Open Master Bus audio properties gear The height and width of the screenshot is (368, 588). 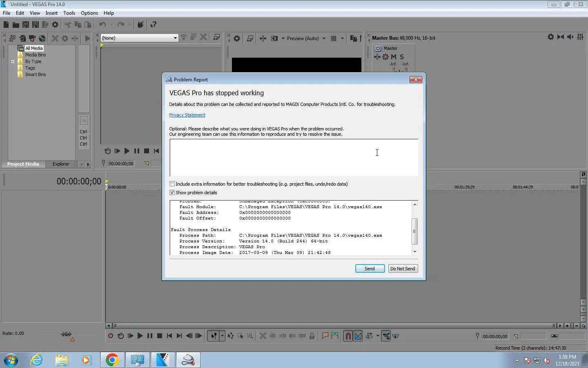point(551,37)
